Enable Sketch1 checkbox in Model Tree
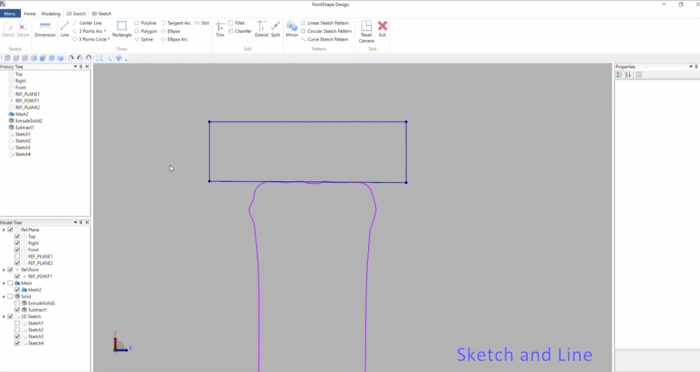700x372 pixels. (17, 323)
